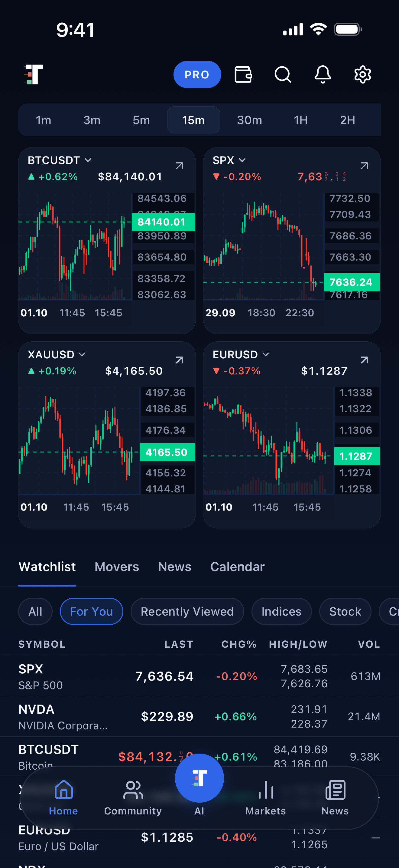
Task: Open BTCUSDT symbol dropdown
Action: coord(60,160)
